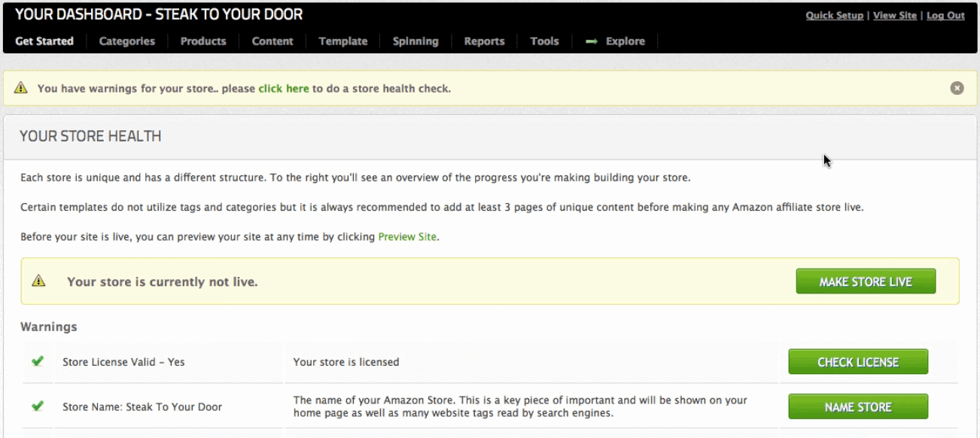
Task: Click the 'Your Store Health' heading
Action: coord(90,136)
